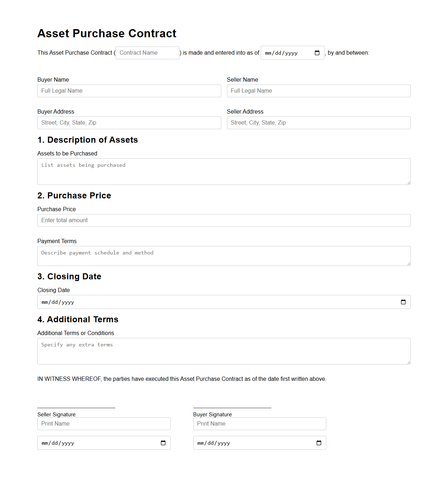The width and height of the screenshot is (448, 488).
Task: Click the Buyer Signature print name field
Action: [x=259, y=423]
